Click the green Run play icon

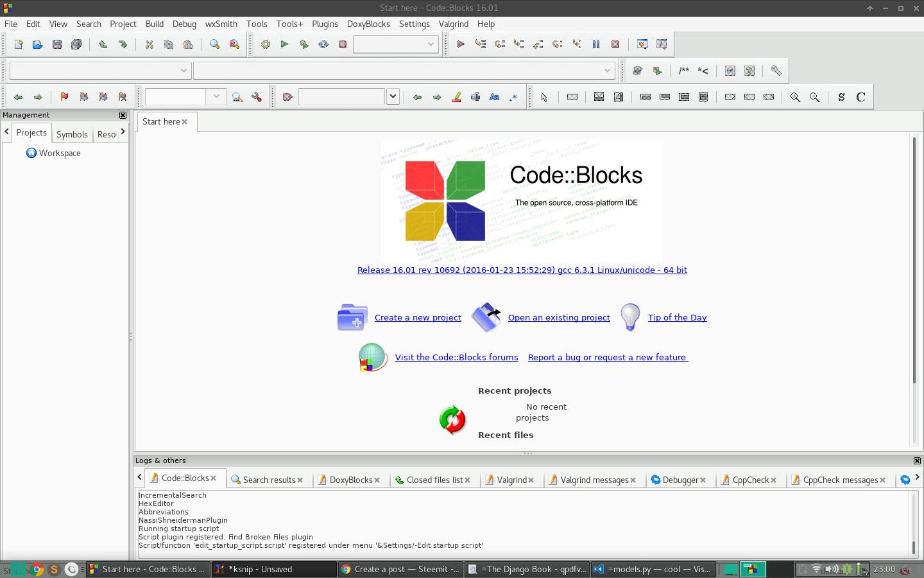[284, 44]
